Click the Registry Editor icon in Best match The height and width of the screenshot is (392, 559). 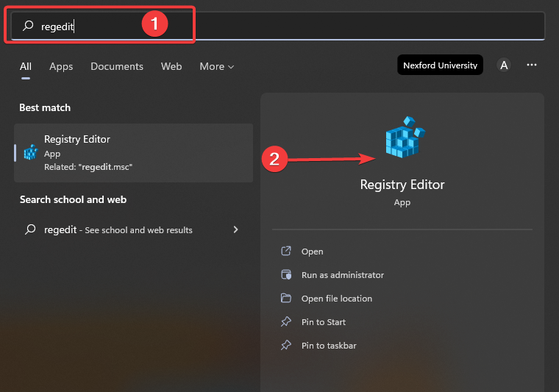tap(30, 152)
